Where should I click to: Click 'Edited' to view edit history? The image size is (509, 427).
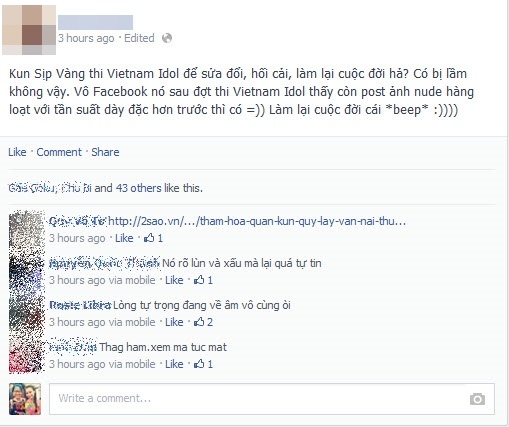click(139, 38)
